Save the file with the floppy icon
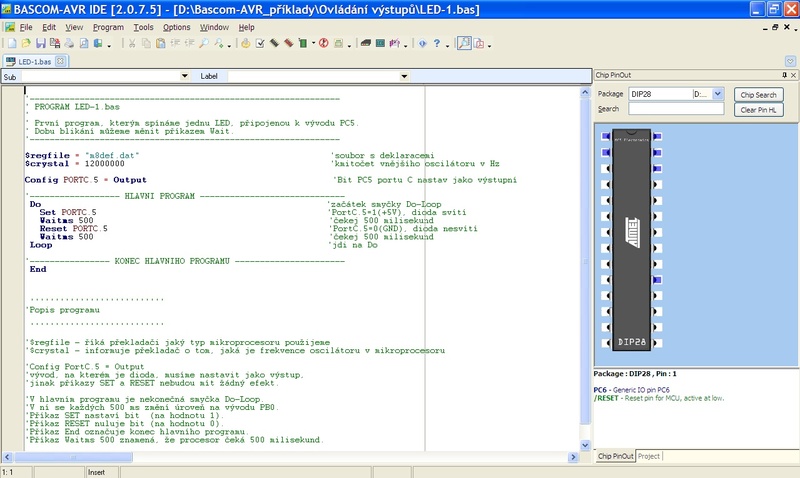The width and height of the screenshot is (800, 478). 41,43
